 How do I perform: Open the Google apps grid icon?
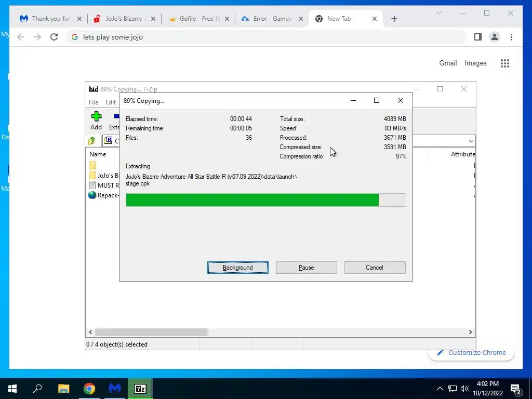click(505, 63)
